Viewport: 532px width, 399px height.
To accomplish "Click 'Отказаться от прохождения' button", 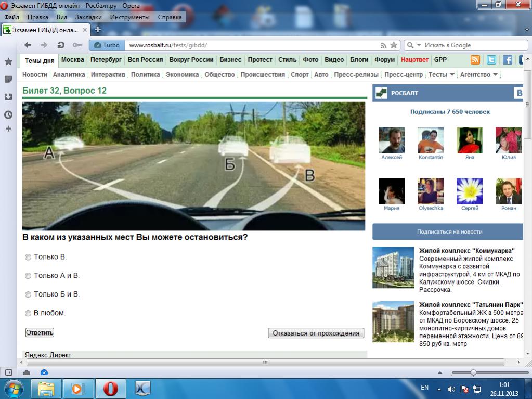I will tap(316, 333).
